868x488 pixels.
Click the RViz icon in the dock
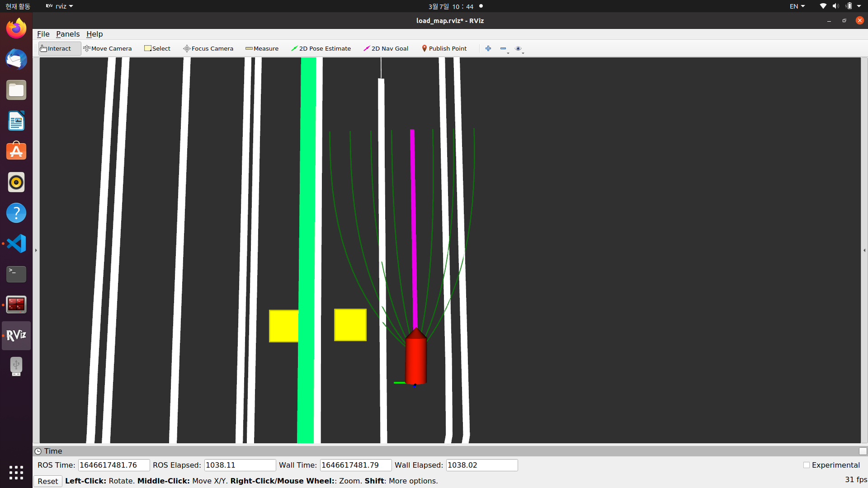pyautogui.click(x=16, y=336)
